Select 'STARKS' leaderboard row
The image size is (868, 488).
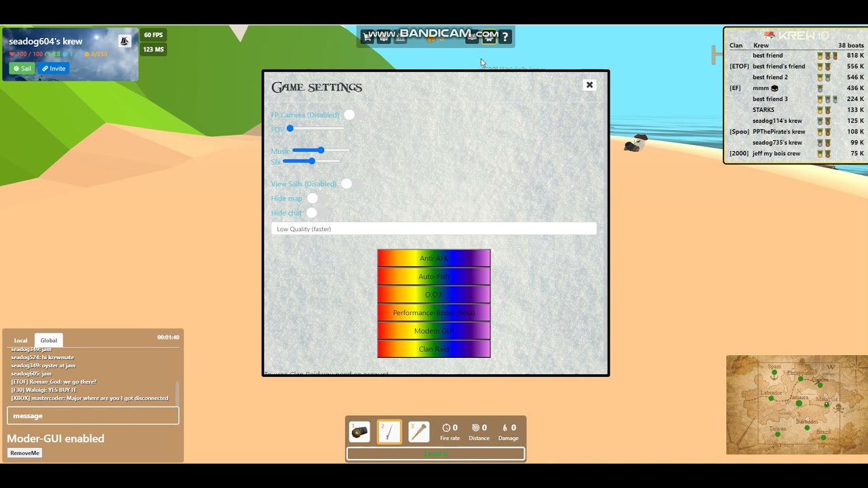click(796, 110)
